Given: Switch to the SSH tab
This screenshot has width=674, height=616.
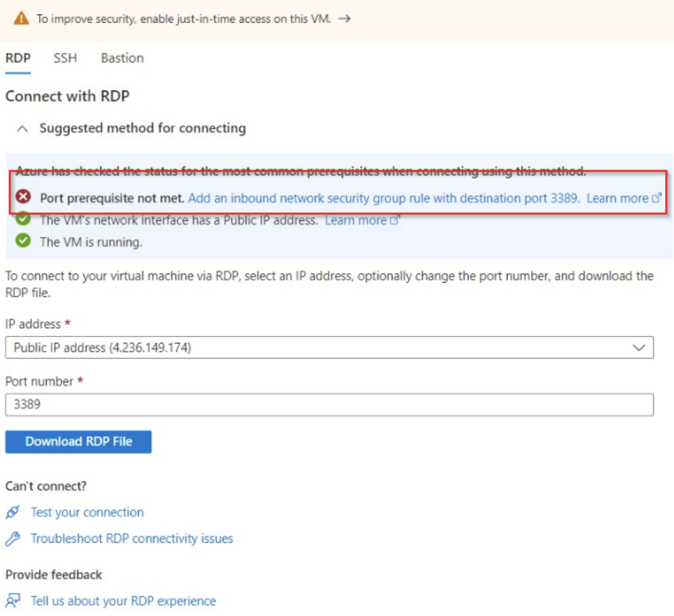Looking at the screenshot, I should (65, 58).
